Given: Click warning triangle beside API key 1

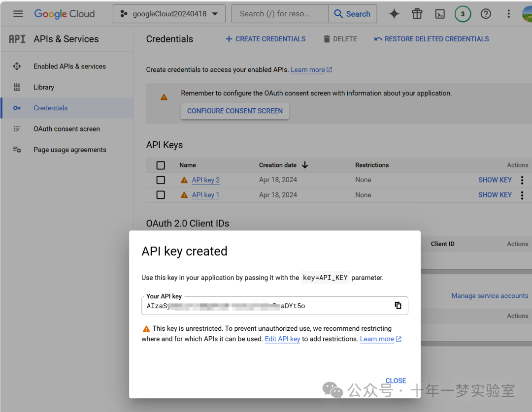Looking at the screenshot, I should [x=184, y=195].
